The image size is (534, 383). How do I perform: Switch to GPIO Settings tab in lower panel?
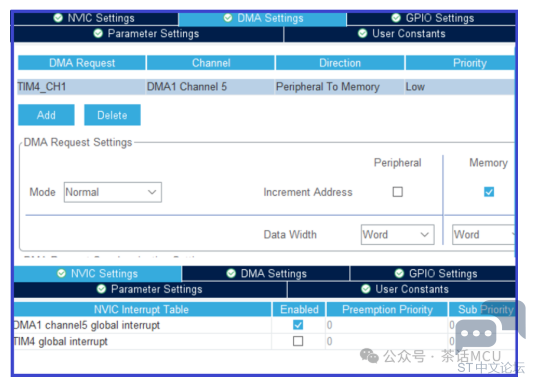[x=433, y=274]
